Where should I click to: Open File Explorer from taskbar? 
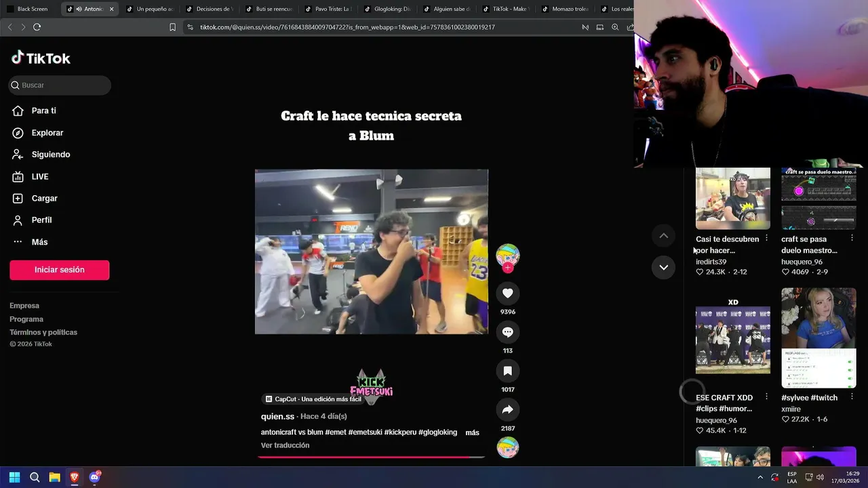54,477
